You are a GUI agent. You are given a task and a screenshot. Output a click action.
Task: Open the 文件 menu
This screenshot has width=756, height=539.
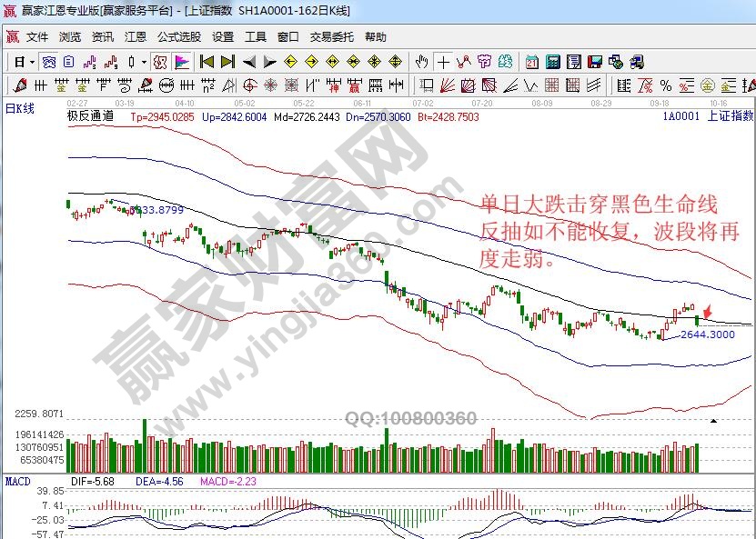[36, 37]
